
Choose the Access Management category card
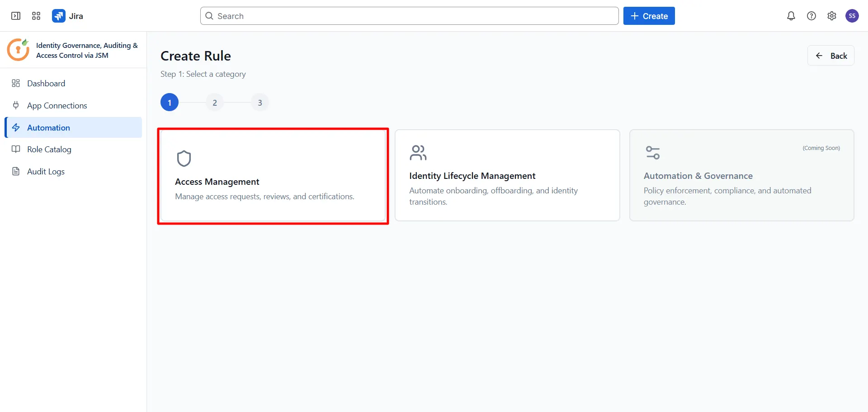pos(273,176)
